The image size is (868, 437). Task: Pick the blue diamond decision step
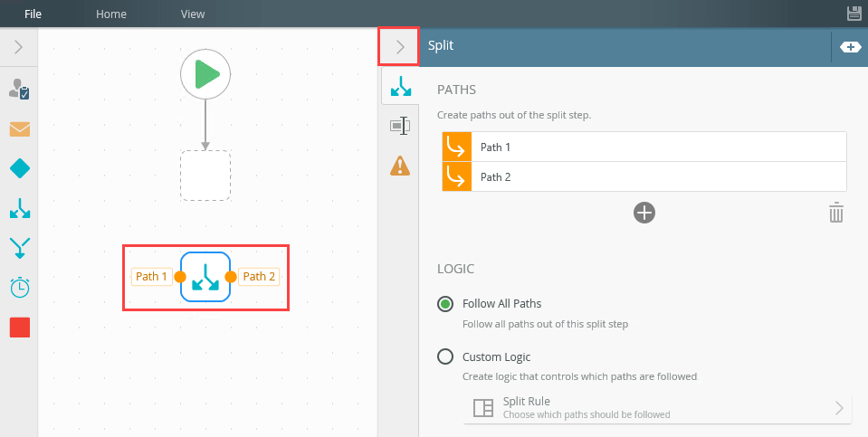[19, 168]
